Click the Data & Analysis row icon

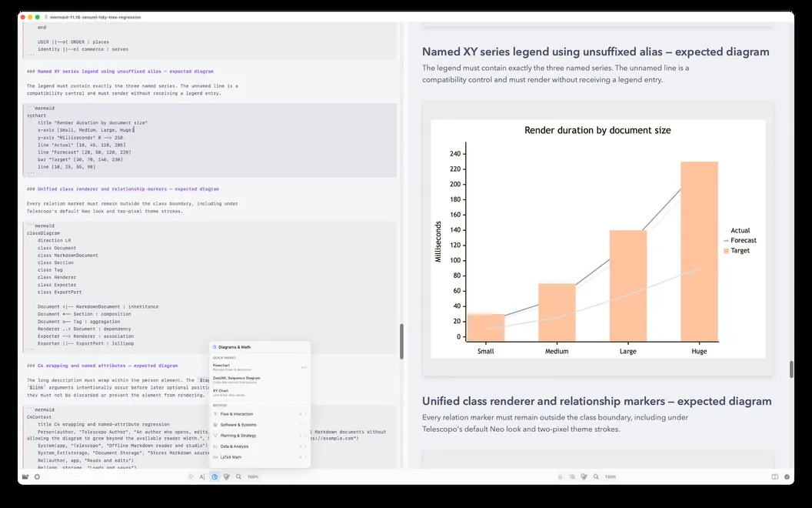click(x=215, y=446)
